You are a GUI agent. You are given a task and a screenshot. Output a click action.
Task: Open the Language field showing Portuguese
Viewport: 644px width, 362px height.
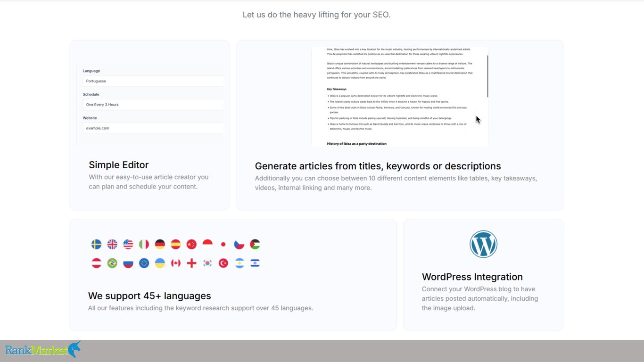tap(153, 81)
